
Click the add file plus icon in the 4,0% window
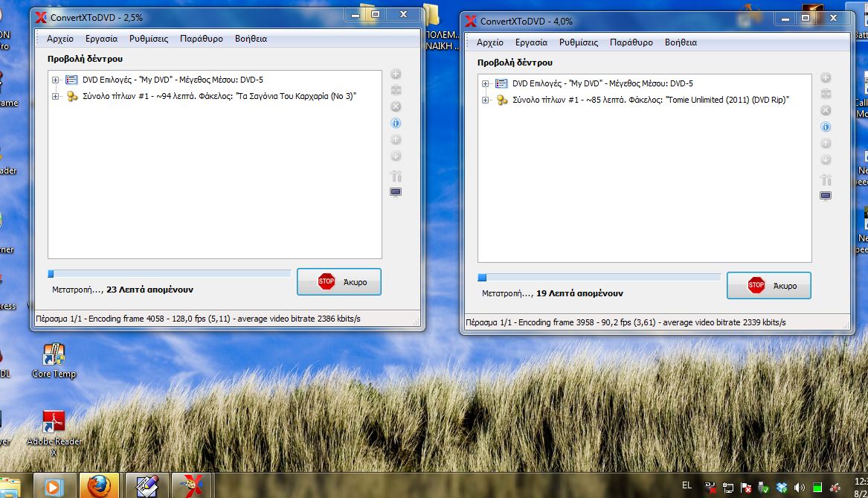coord(826,77)
